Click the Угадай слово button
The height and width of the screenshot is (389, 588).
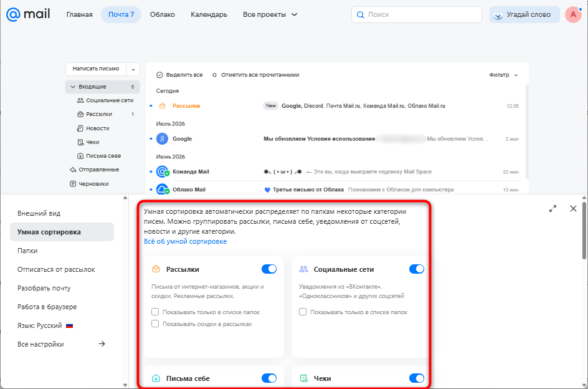(x=524, y=14)
